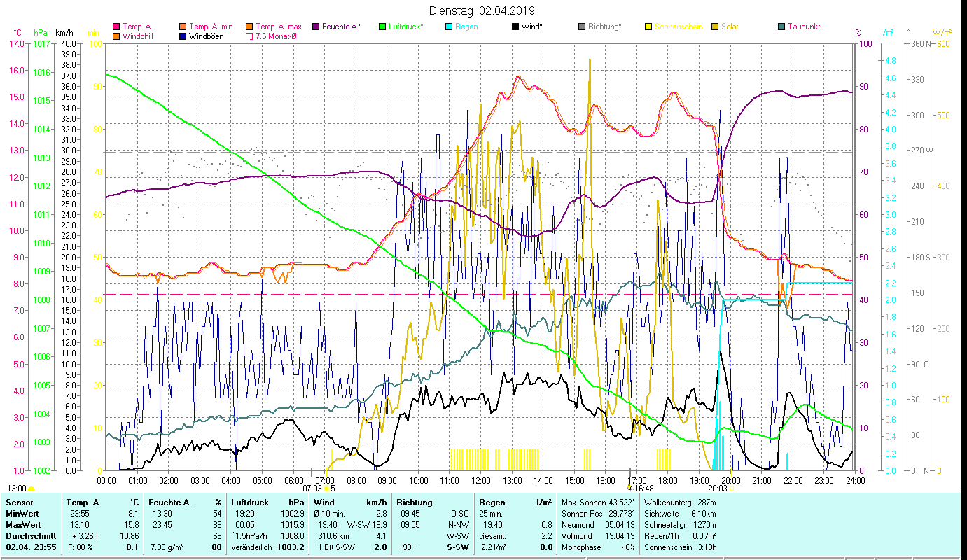The image size is (967, 560).
Task: Click the '1 Bft S-SW' wind strength text
Action: click(x=335, y=547)
